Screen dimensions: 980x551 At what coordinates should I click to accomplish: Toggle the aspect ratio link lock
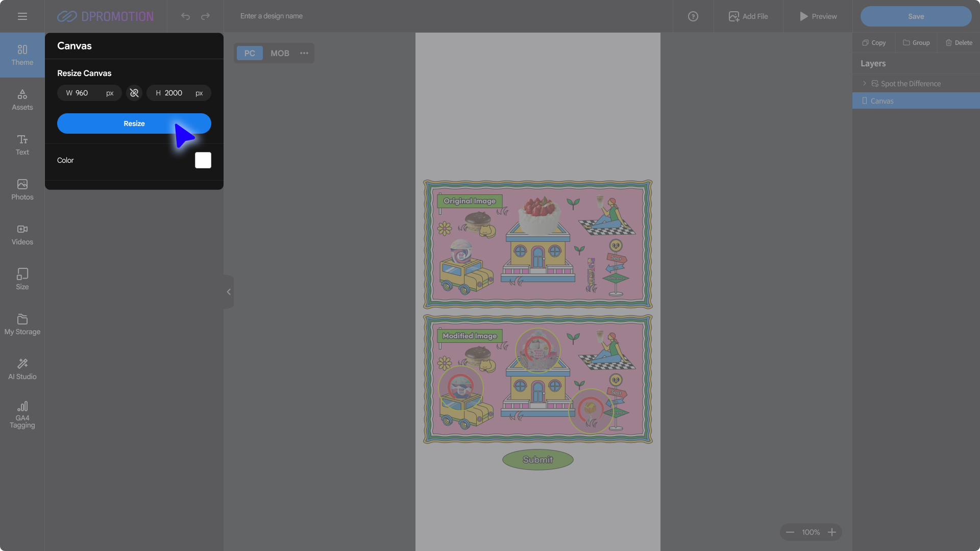pyautogui.click(x=134, y=93)
